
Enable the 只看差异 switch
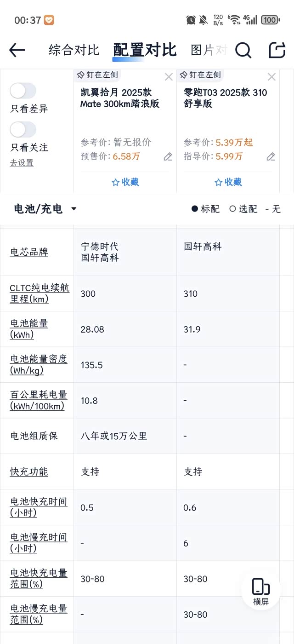(23, 91)
